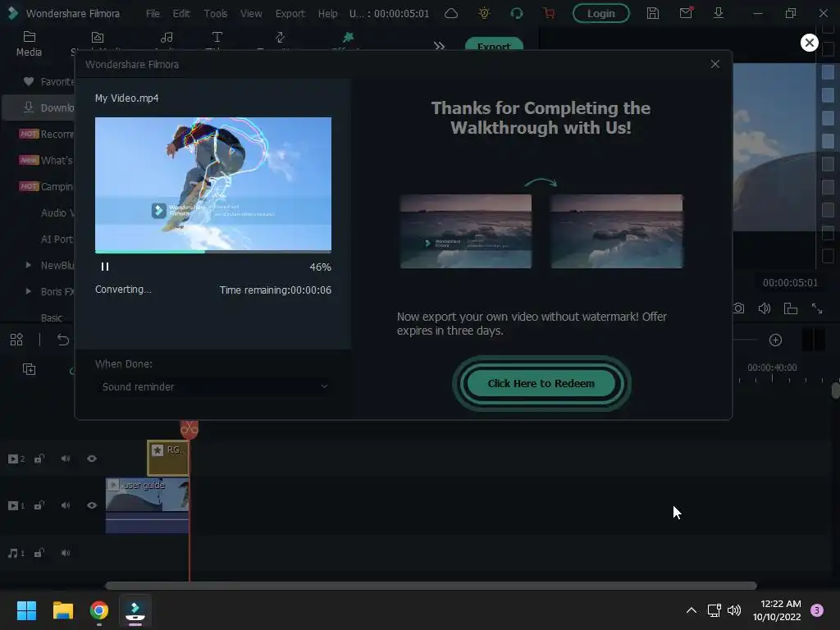This screenshot has width=840, height=630.
Task: Click the fullscreen expand preview icon
Action: [817, 308]
